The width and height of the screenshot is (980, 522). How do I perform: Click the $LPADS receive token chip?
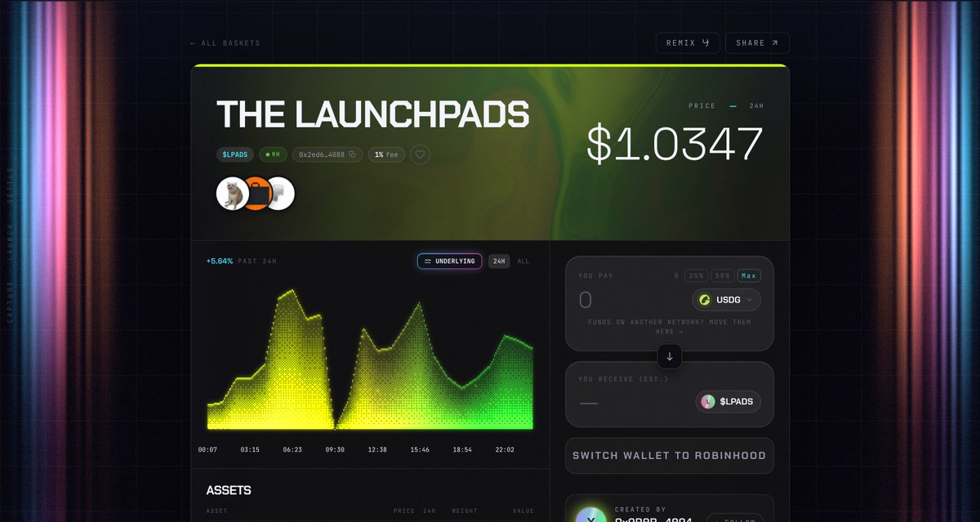728,402
